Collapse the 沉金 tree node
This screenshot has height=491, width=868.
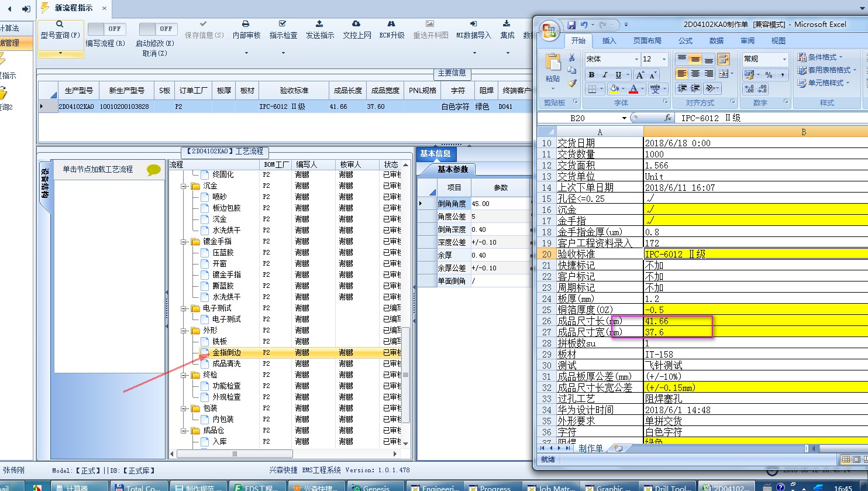coord(184,186)
